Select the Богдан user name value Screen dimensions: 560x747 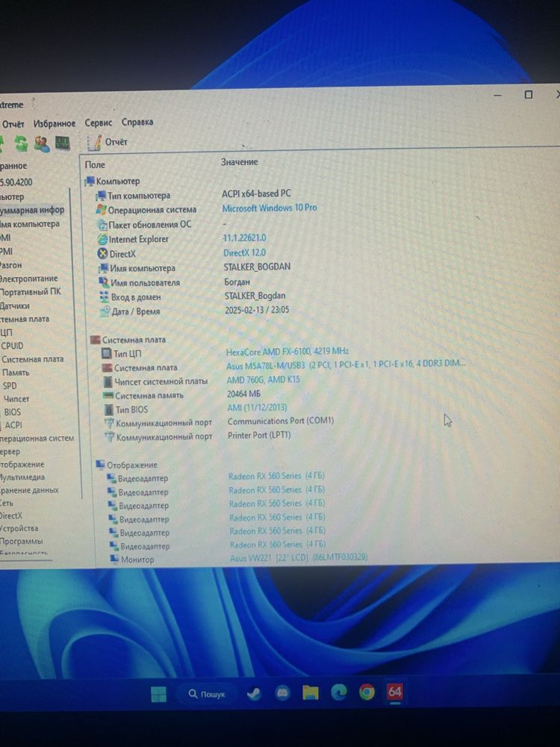(x=237, y=282)
